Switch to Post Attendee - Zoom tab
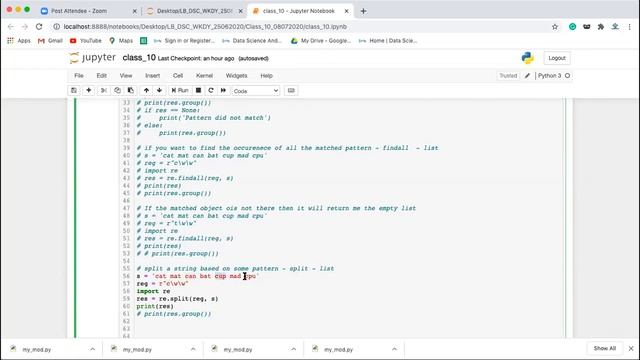 [88, 11]
